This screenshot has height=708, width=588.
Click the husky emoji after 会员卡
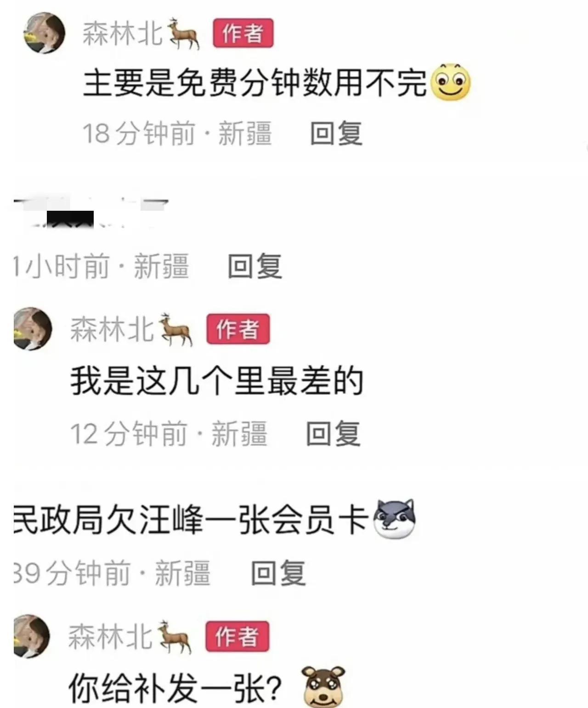click(x=395, y=519)
